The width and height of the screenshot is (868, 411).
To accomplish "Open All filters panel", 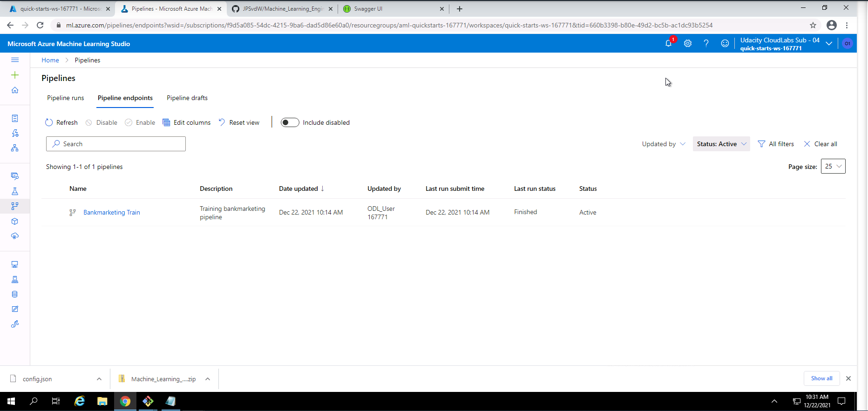I will (x=776, y=144).
